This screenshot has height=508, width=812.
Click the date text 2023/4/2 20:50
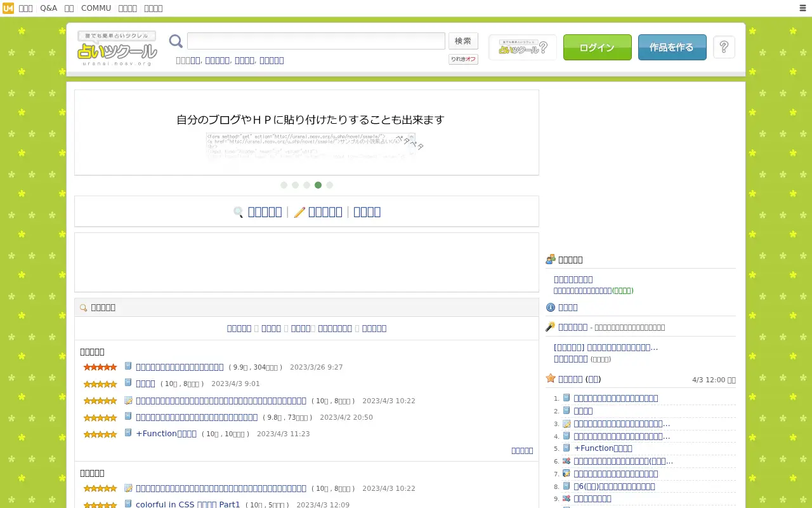[346, 417]
